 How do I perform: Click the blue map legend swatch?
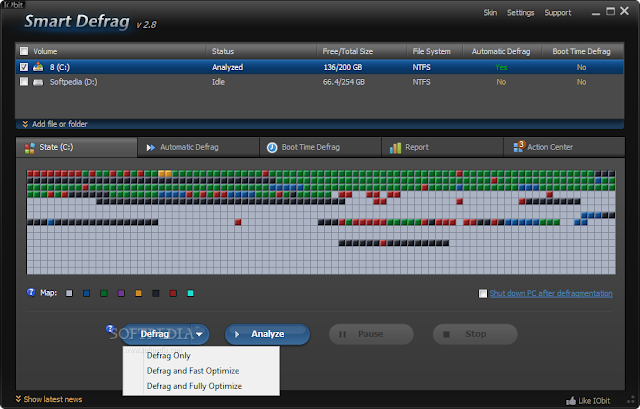click(x=87, y=293)
